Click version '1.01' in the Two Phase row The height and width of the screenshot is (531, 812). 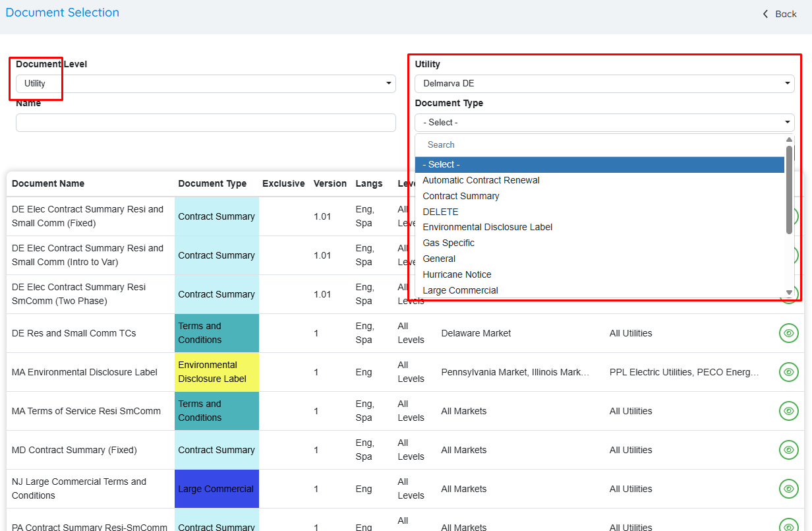[322, 294]
